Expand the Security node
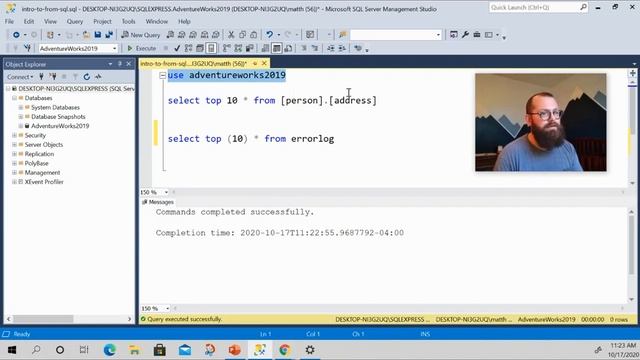The image size is (640, 360). coord(14,135)
